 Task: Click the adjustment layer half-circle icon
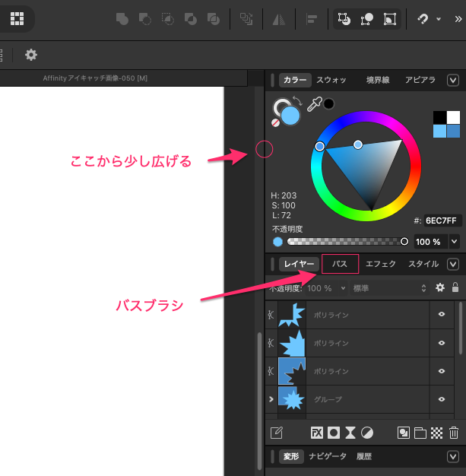tap(367, 433)
